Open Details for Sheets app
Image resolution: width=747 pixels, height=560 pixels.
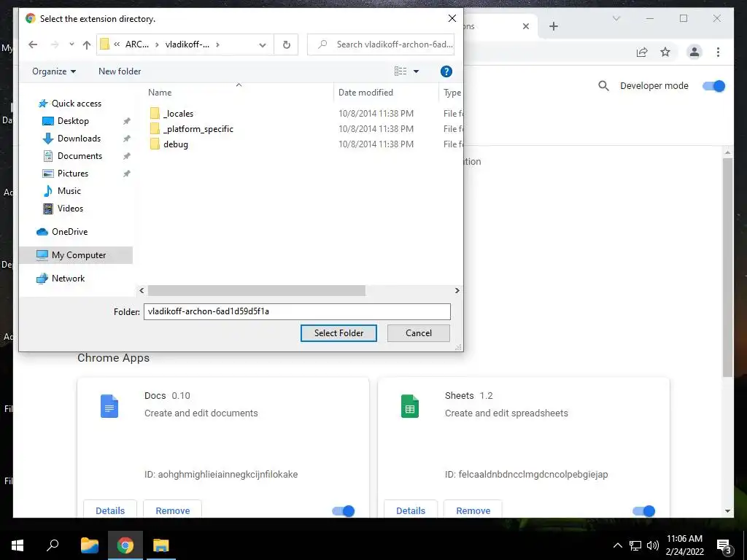(x=411, y=510)
